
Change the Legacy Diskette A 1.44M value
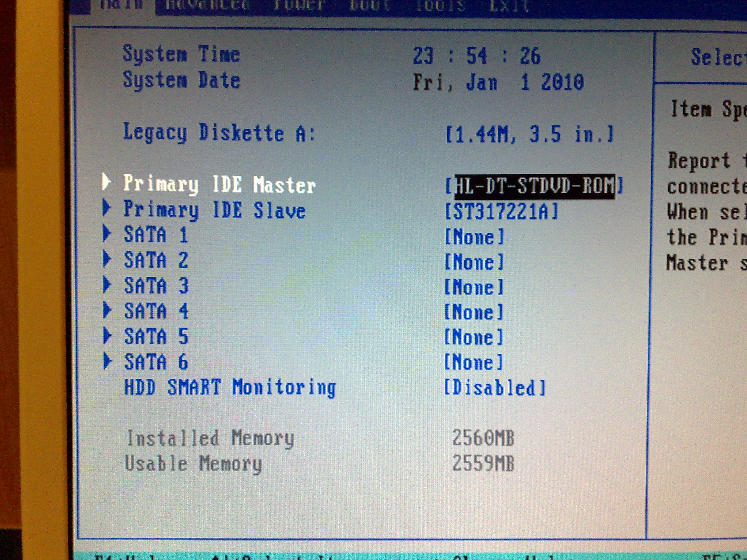(x=530, y=134)
